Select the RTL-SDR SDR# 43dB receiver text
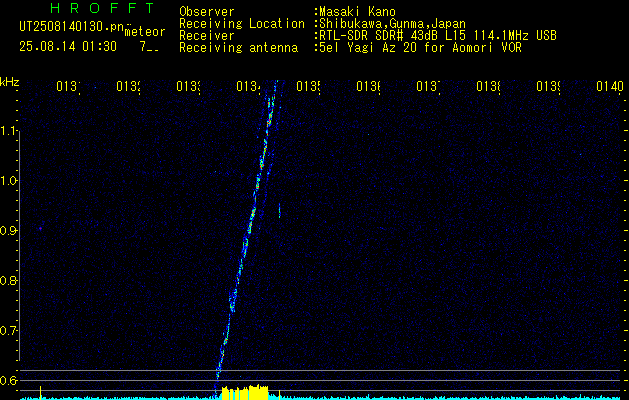The height and width of the screenshot is (400, 629). 438,36
